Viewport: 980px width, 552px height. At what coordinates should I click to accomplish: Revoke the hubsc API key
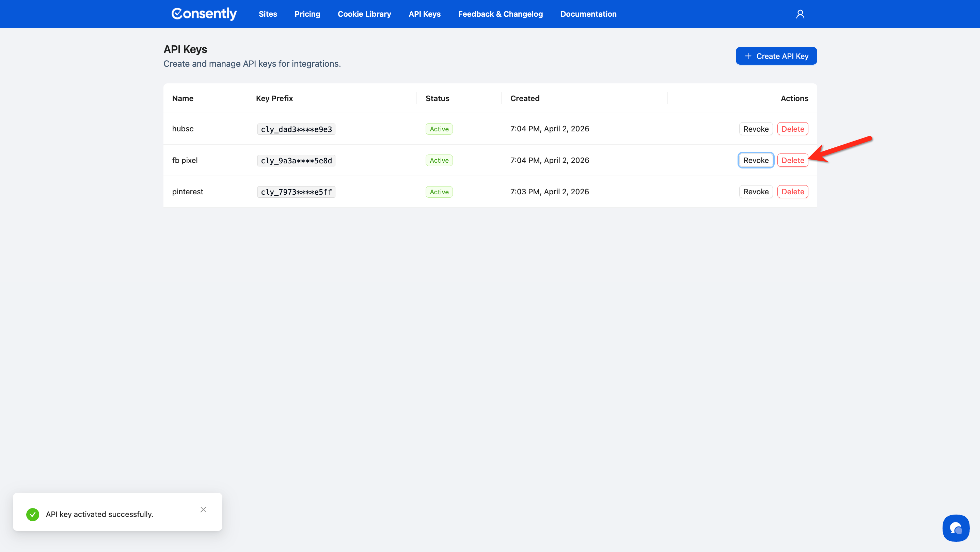[x=756, y=129]
